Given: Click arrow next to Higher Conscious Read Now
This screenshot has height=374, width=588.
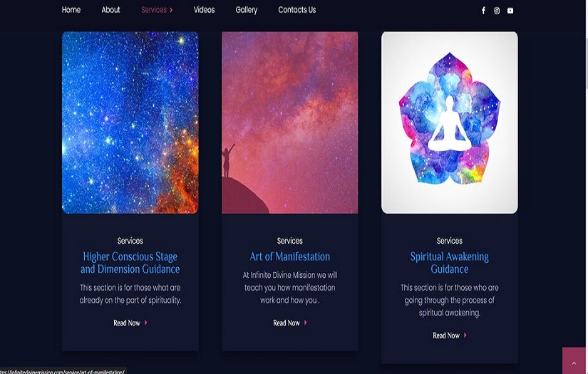Looking at the screenshot, I should pyautogui.click(x=146, y=323).
